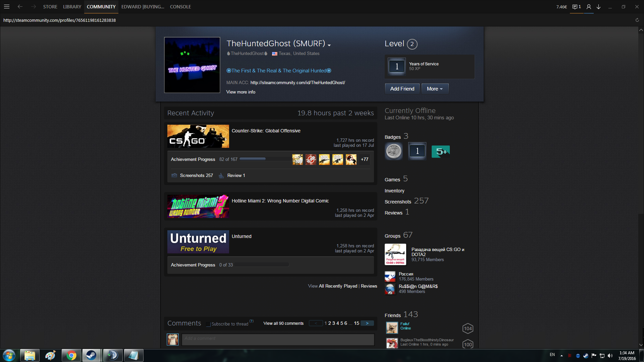Open the hamburger menu icon
The image size is (644, 362).
(x=6, y=6)
